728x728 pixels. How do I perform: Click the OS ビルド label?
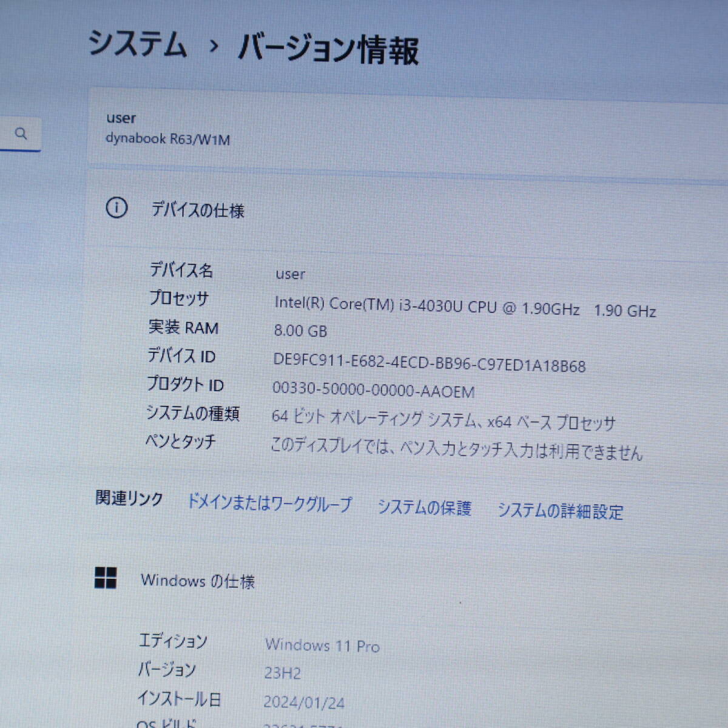coord(167,723)
